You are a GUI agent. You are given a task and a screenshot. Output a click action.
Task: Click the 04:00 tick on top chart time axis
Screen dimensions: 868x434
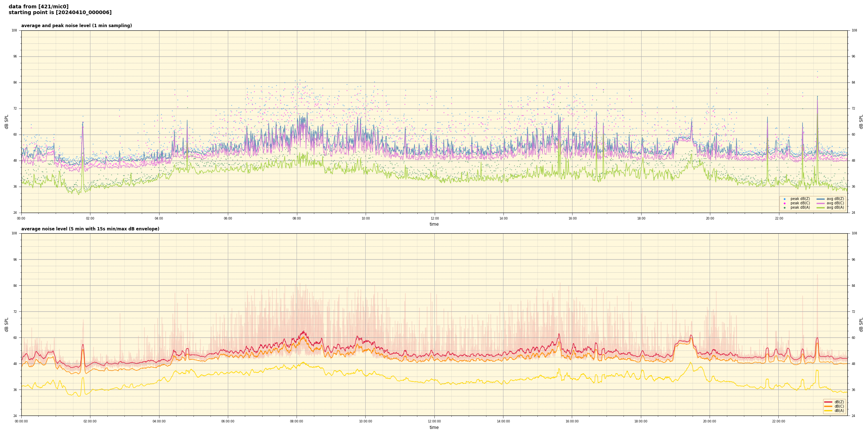coord(159,218)
